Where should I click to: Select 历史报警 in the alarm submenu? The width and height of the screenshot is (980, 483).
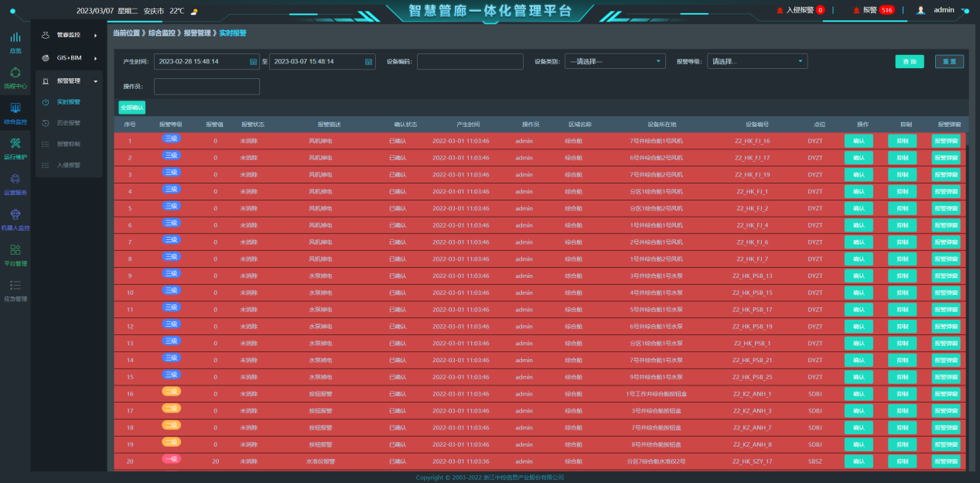point(68,122)
